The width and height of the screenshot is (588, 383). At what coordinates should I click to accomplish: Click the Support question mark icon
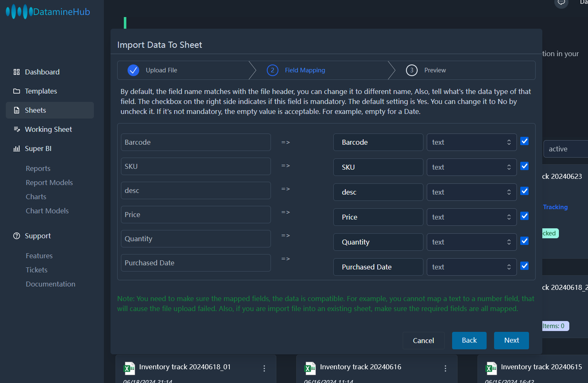pyautogui.click(x=17, y=236)
